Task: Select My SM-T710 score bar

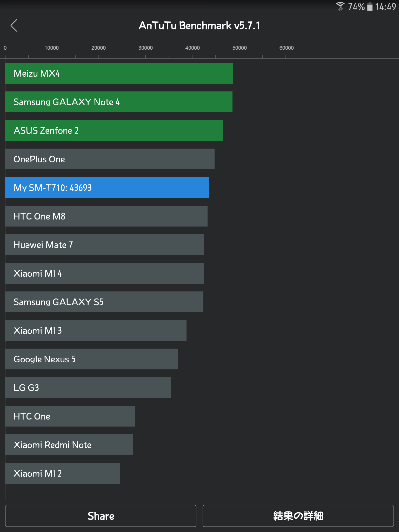Action: coord(107,188)
